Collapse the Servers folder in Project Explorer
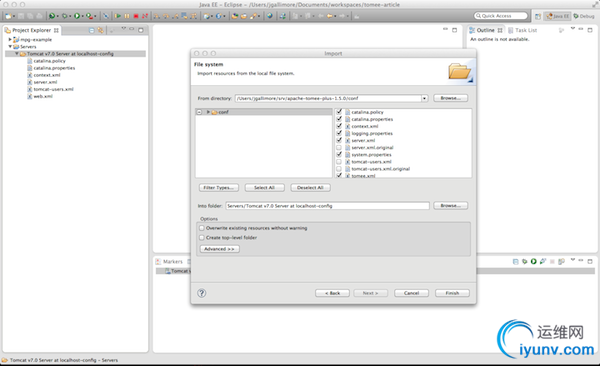Image resolution: width=600 pixels, height=366 pixels. 10,46
